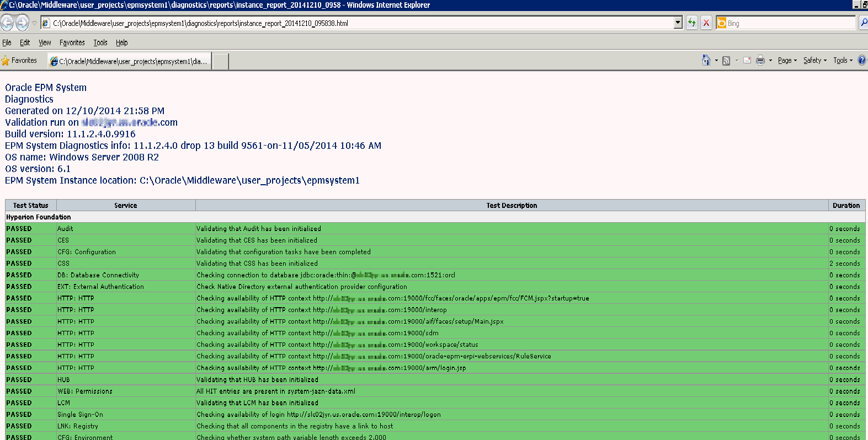Click description 'Validating that Audit has been initialized'
The height and width of the screenshot is (440, 868).
click(x=259, y=228)
